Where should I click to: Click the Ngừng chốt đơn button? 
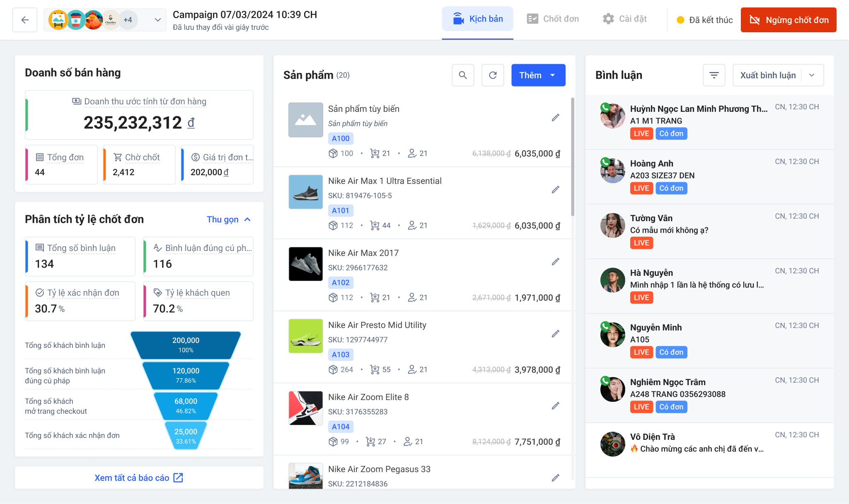789,20
